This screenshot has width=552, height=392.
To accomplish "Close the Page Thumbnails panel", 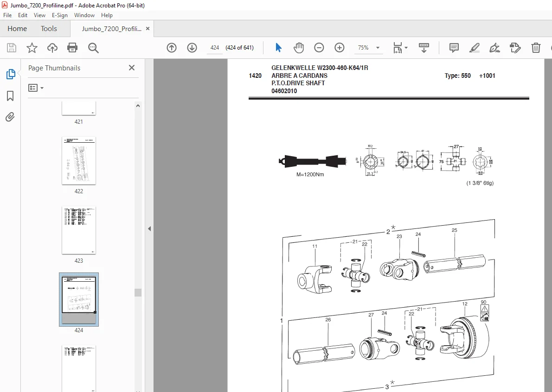I will coord(132,68).
